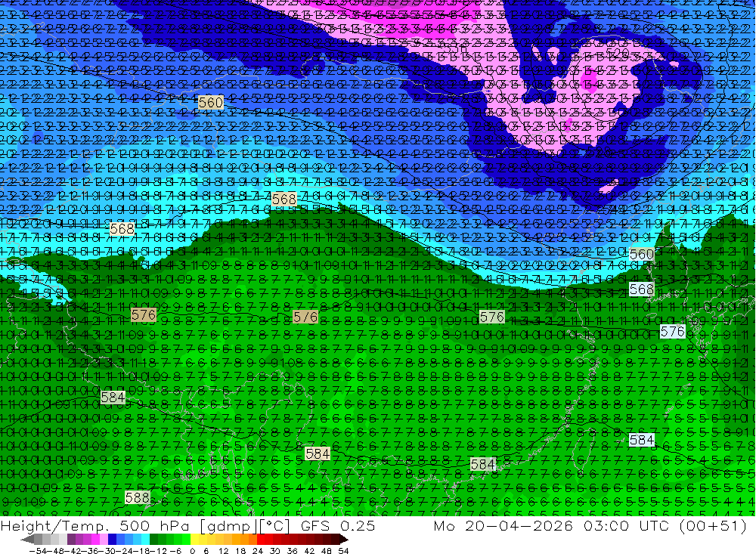Click the white-background 576 contour label
Viewport: 756px width, 554px height.
pyautogui.click(x=673, y=331)
